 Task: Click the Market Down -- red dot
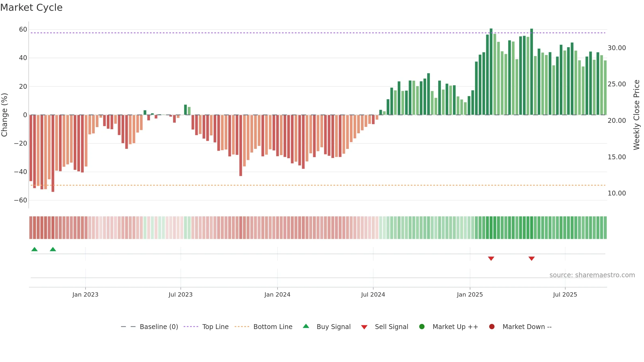pos(492,327)
